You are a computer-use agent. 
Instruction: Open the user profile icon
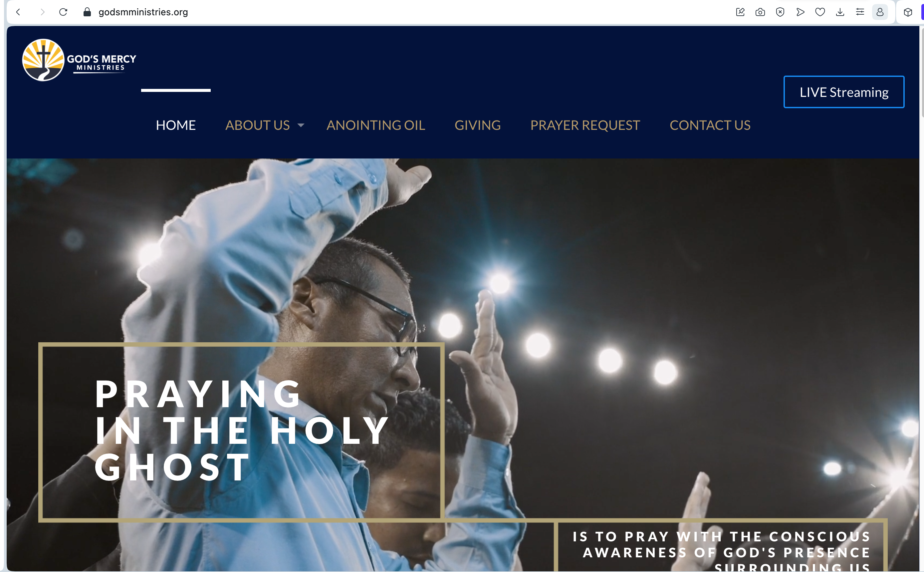tap(880, 12)
